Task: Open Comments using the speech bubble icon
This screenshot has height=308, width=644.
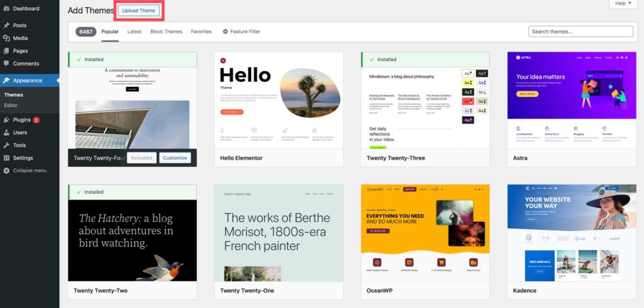Action: pos(6,64)
